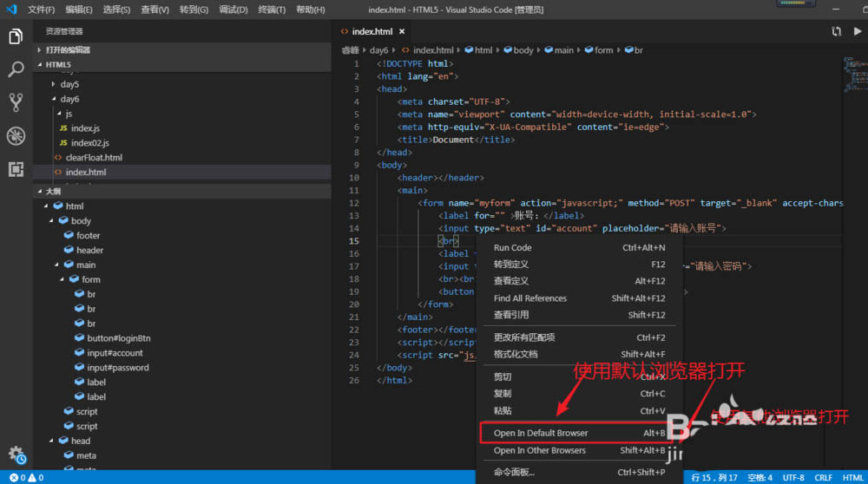Click the index.html editor tab

coord(372,31)
